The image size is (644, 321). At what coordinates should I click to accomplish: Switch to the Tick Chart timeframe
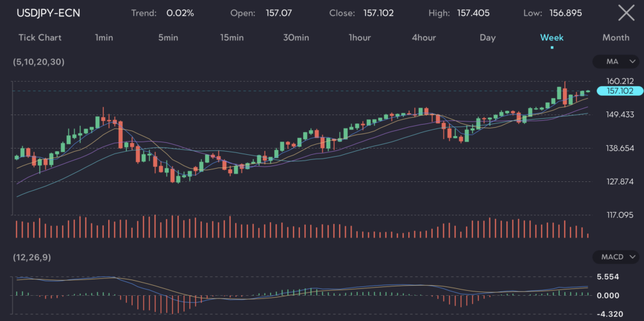coord(40,38)
